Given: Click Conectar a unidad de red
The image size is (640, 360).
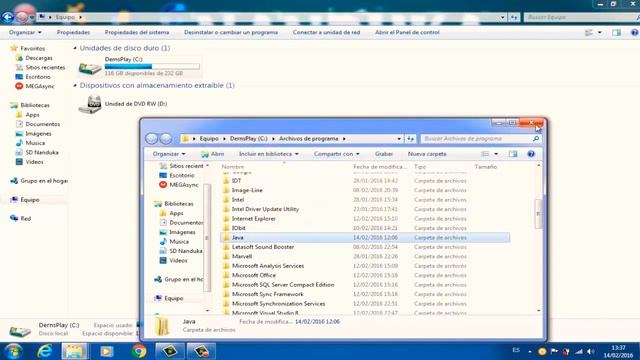Looking at the screenshot, I should click(x=326, y=32).
